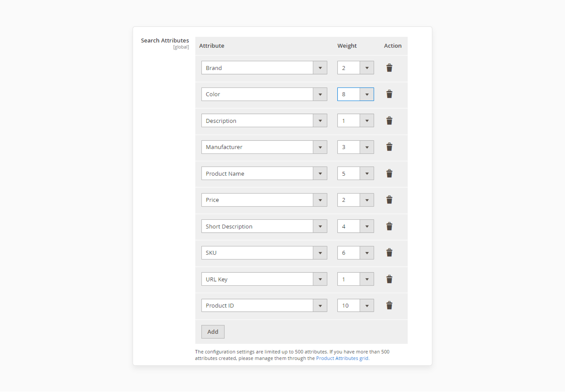
Task: Delete the URL Key attribute row
Action: tap(389, 279)
